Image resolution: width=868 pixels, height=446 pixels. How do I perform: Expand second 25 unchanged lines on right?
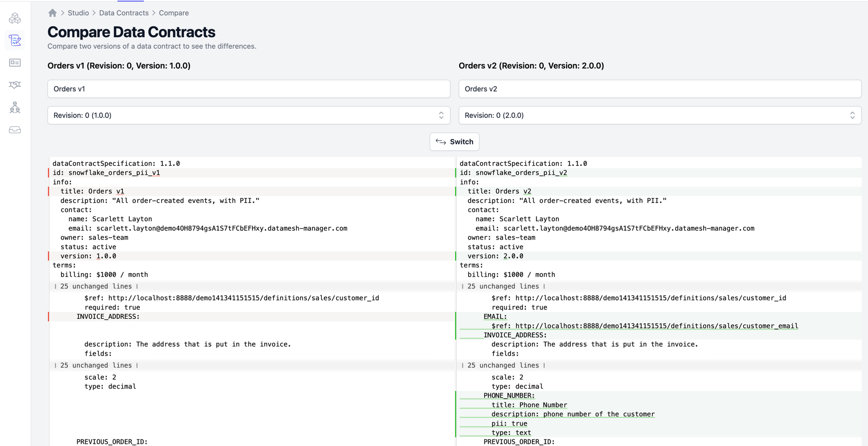[503, 365]
